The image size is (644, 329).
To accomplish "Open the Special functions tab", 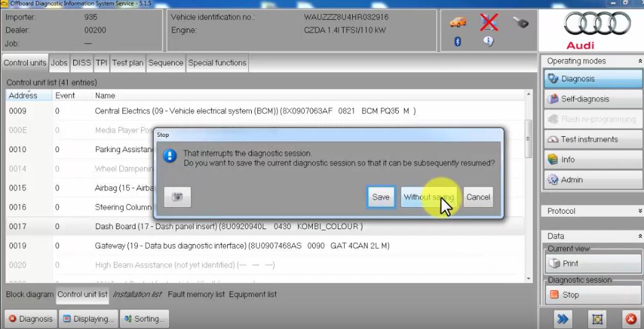I will click(217, 63).
